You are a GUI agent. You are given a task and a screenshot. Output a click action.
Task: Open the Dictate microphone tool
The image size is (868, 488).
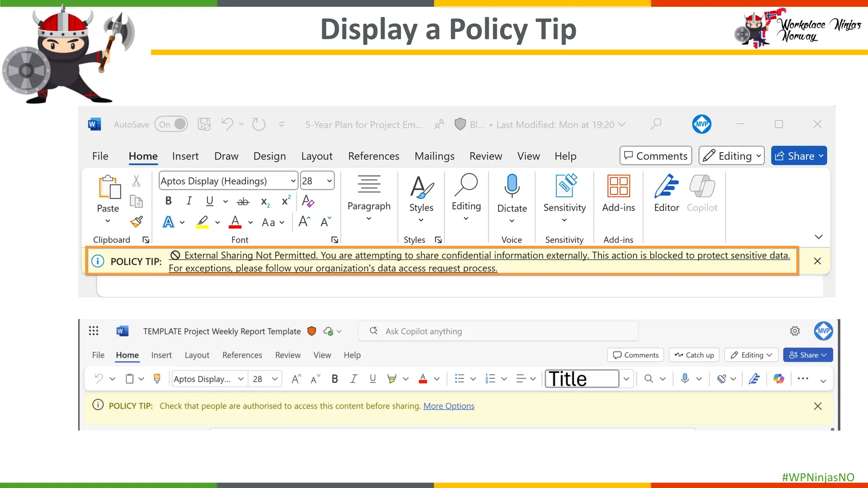(x=512, y=186)
